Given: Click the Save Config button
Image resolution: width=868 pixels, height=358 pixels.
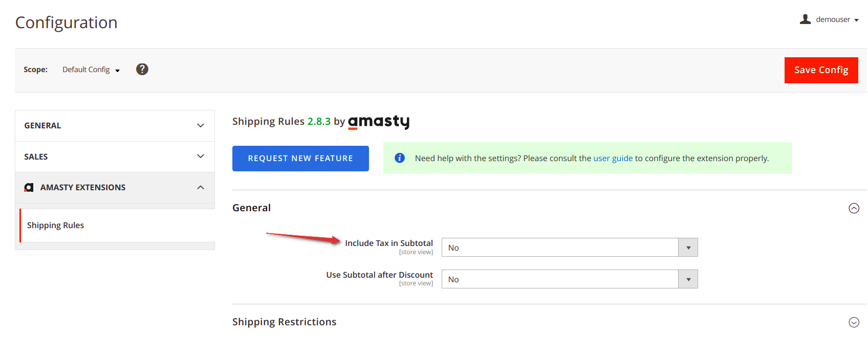Looking at the screenshot, I should click(x=821, y=70).
